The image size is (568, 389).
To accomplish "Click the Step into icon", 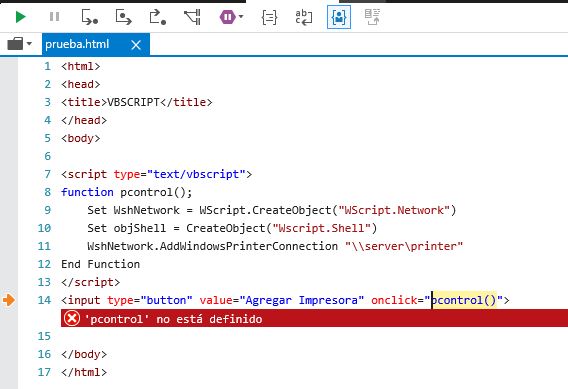I will point(89,17).
